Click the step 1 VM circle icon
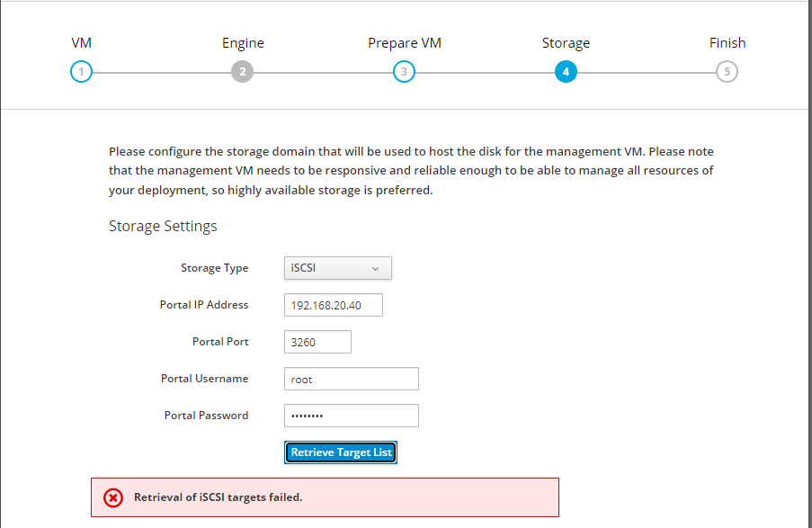812x528 pixels. pyautogui.click(x=81, y=71)
